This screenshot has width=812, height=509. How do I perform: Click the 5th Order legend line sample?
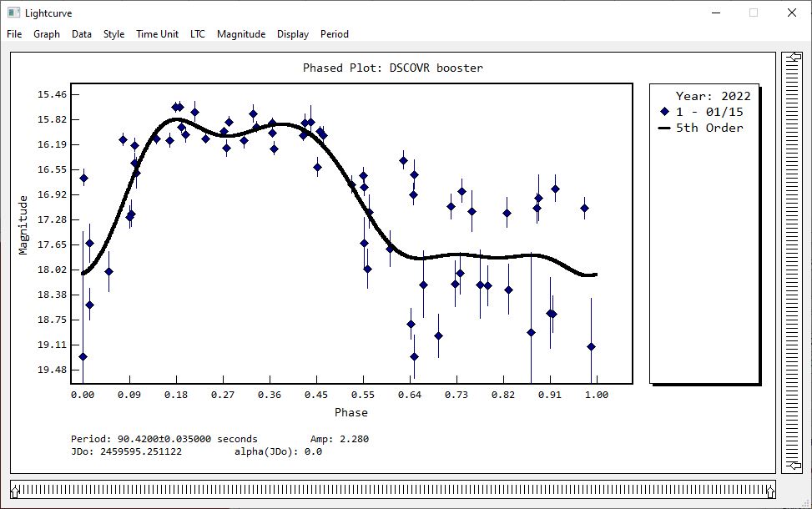664,128
